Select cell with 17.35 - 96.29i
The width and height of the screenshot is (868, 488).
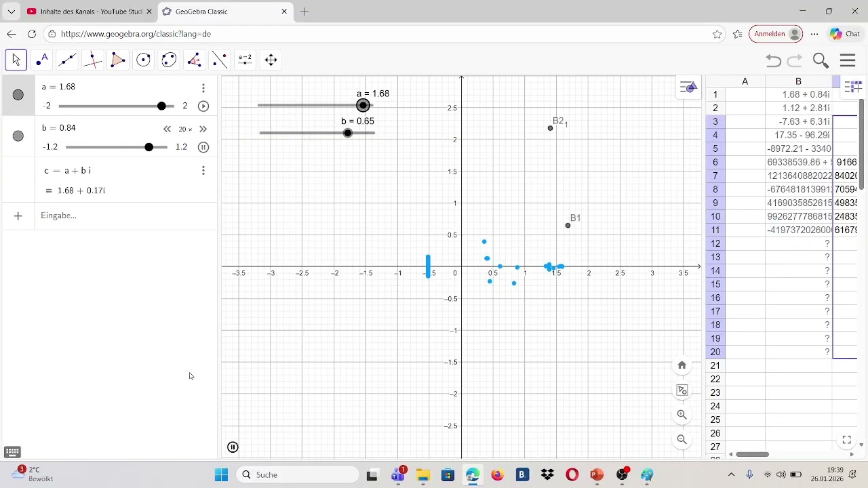(x=799, y=135)
